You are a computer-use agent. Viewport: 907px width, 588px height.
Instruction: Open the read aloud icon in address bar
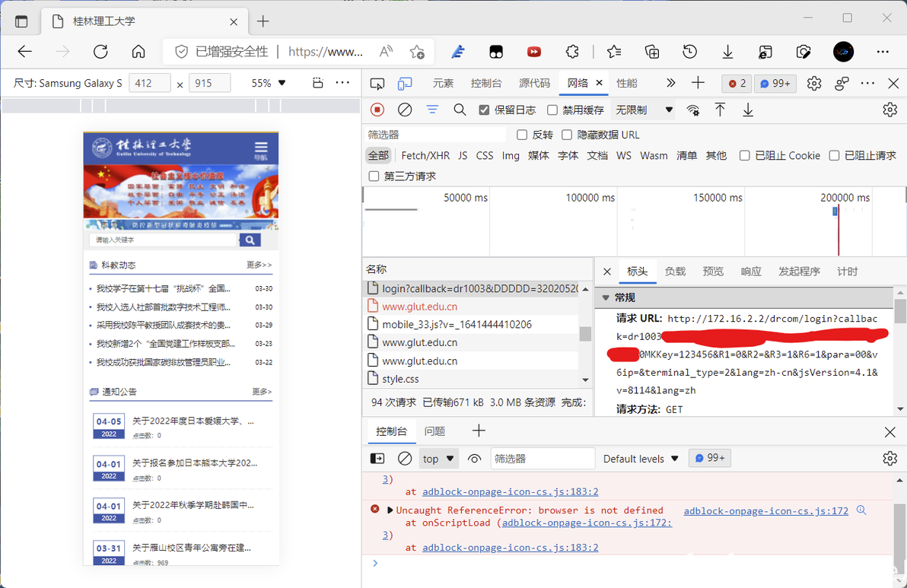click(x=386, y=52)
